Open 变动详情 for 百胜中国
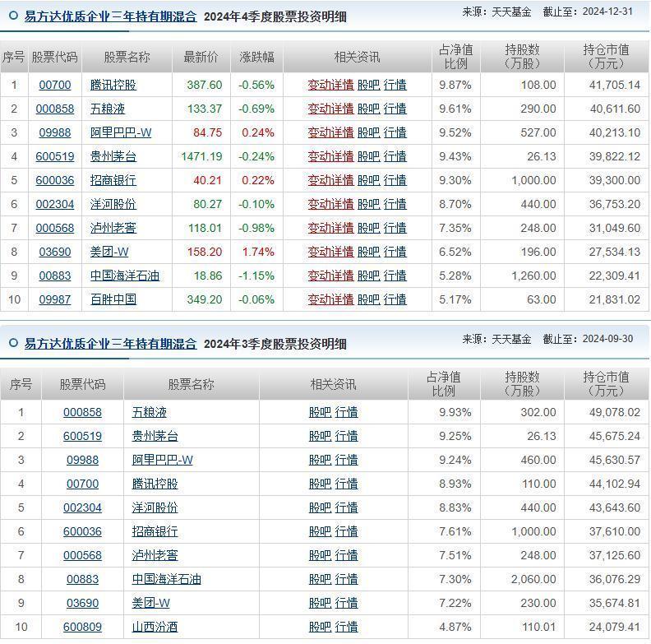This screenshot has width=651, height=644. pyautogui.click(x=330, y=299)
